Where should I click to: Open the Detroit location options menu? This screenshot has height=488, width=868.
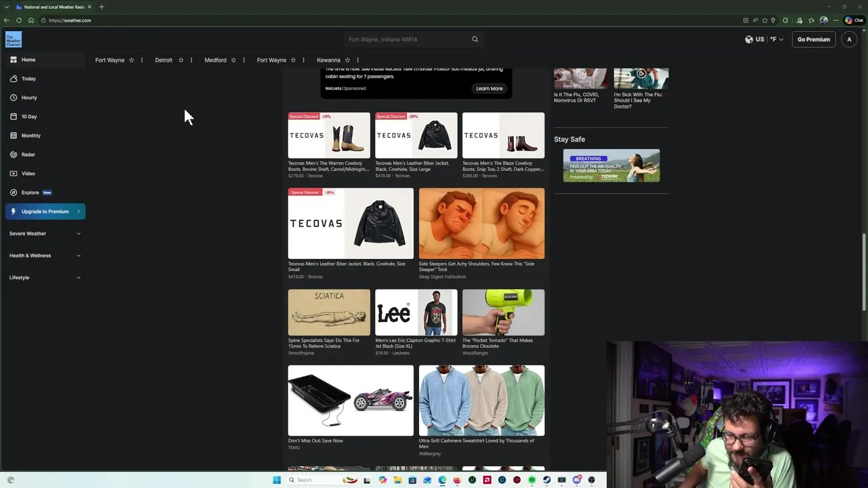(x=191, y=60)
